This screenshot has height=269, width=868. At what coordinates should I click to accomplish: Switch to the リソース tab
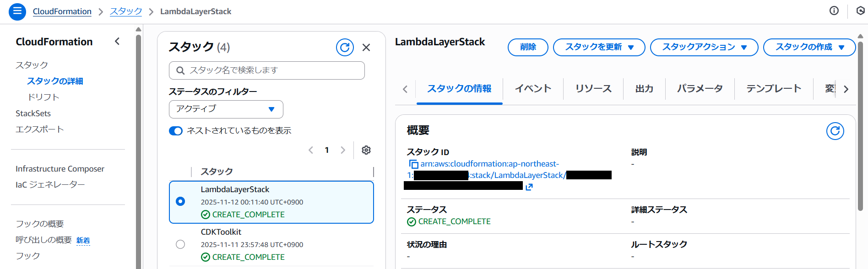tap(593, 89)
